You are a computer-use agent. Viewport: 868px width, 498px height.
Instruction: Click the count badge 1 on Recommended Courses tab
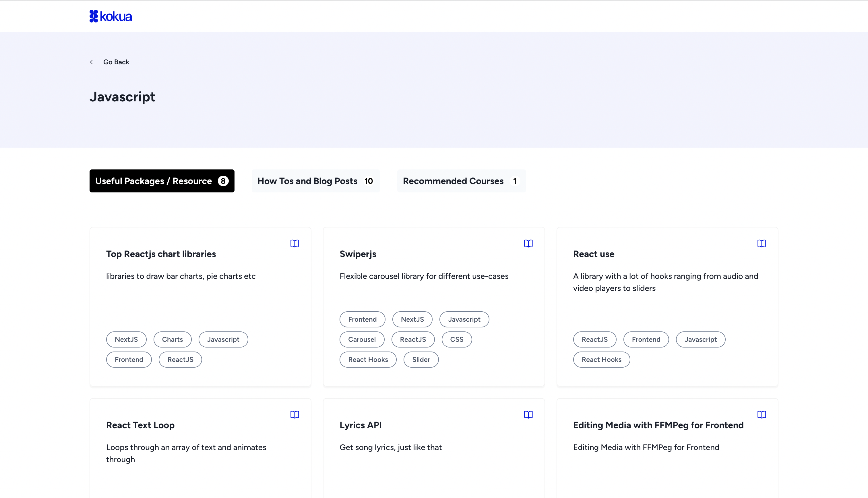click(x=515, y=181)
